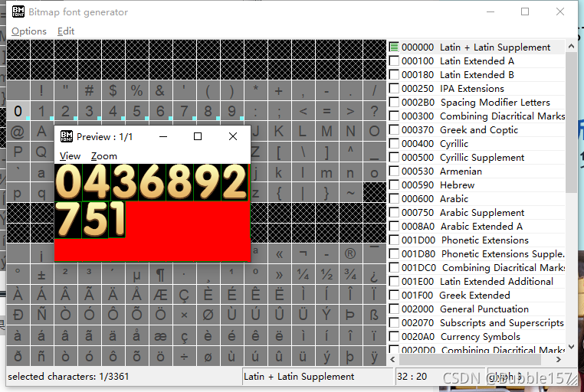Open the Options menu

pos(29,31)
